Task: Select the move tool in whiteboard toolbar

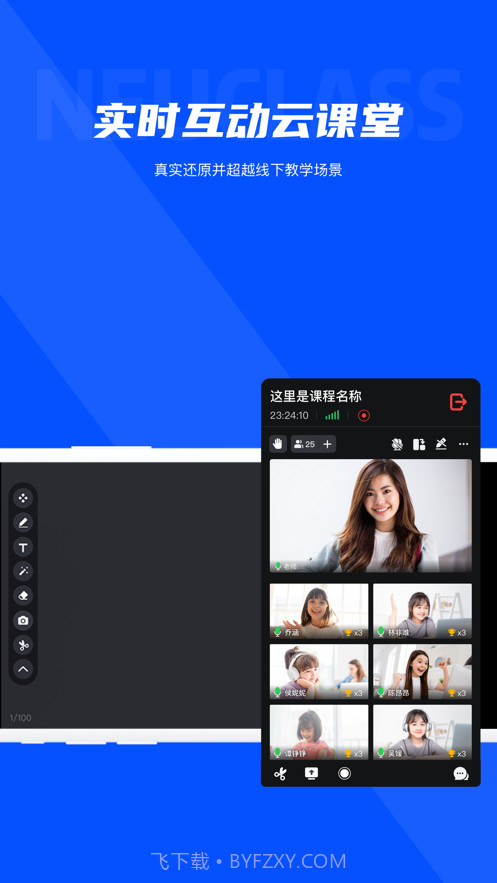Action: [x=23, y=498]
